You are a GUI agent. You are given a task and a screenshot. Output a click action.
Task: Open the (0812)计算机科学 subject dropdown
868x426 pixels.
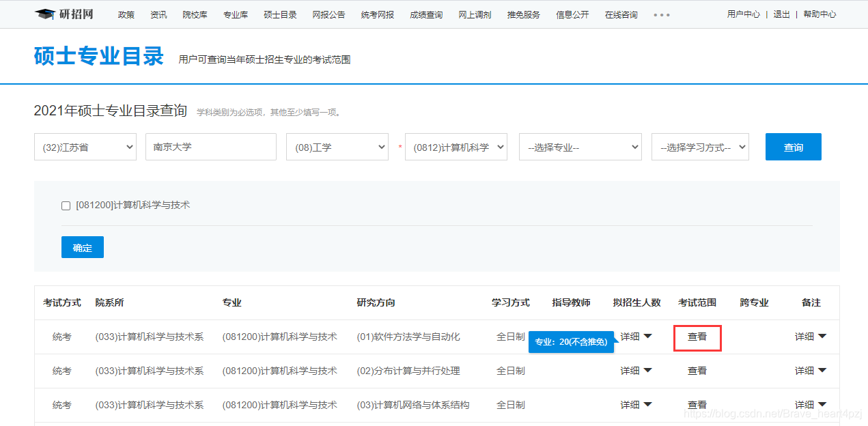pyautogui.click(x=456, y=147)
